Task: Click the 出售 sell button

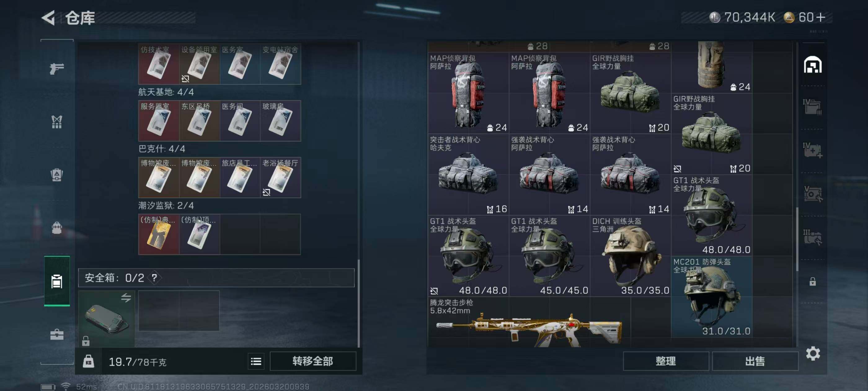Action: 755,361
